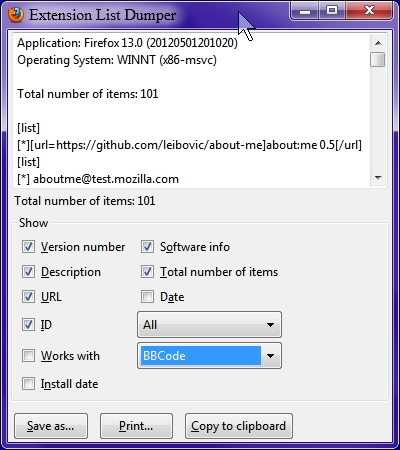Toggle the ID checkbox
400x450 pixels.
coord(28,325)
